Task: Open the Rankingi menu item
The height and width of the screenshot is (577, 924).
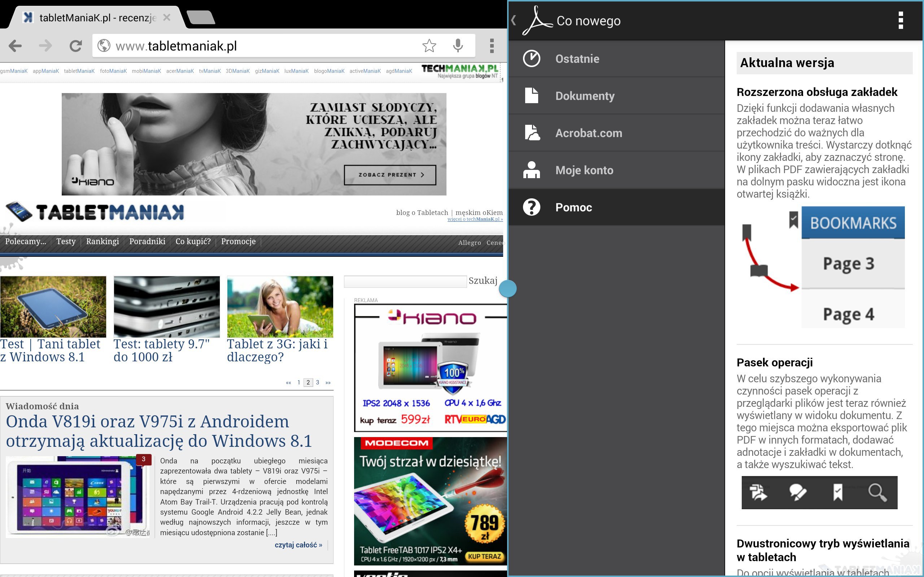Action: tap(103, 241)
